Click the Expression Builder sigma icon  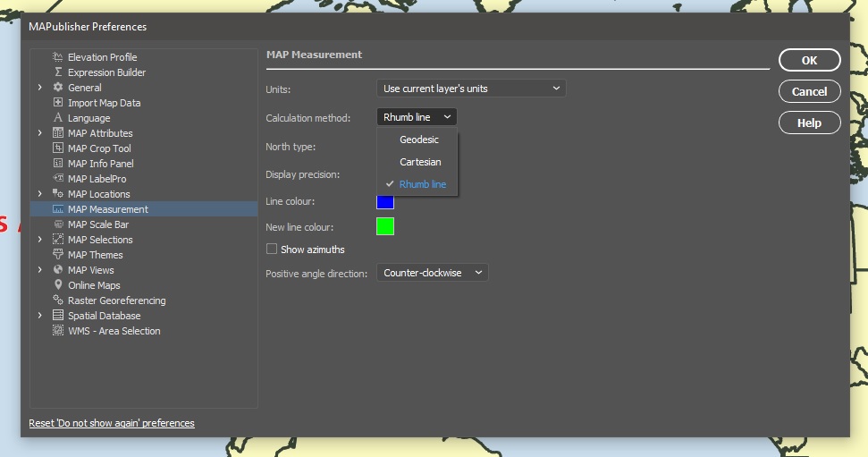[x=58, y=72]
